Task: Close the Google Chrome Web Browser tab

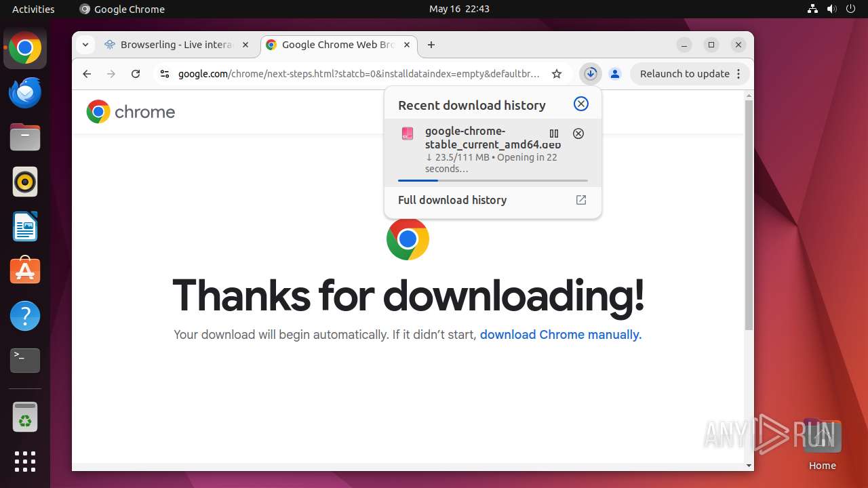Action: click(407, 45)
